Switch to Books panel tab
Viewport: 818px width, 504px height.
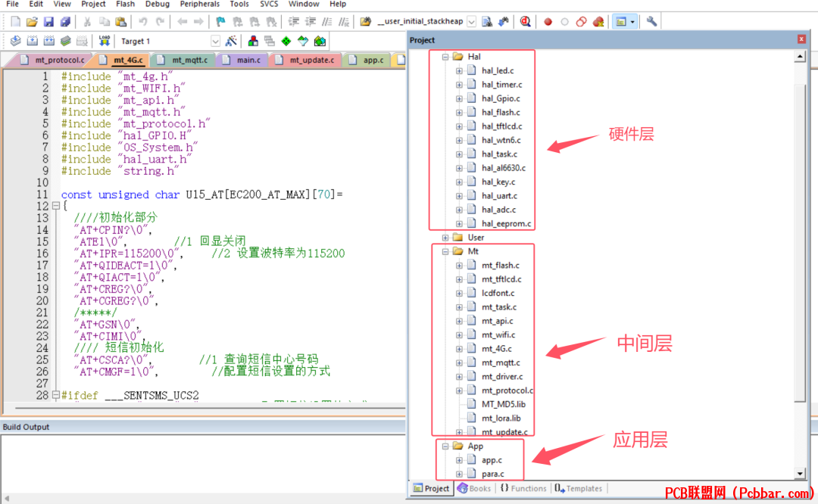[474, 488]
